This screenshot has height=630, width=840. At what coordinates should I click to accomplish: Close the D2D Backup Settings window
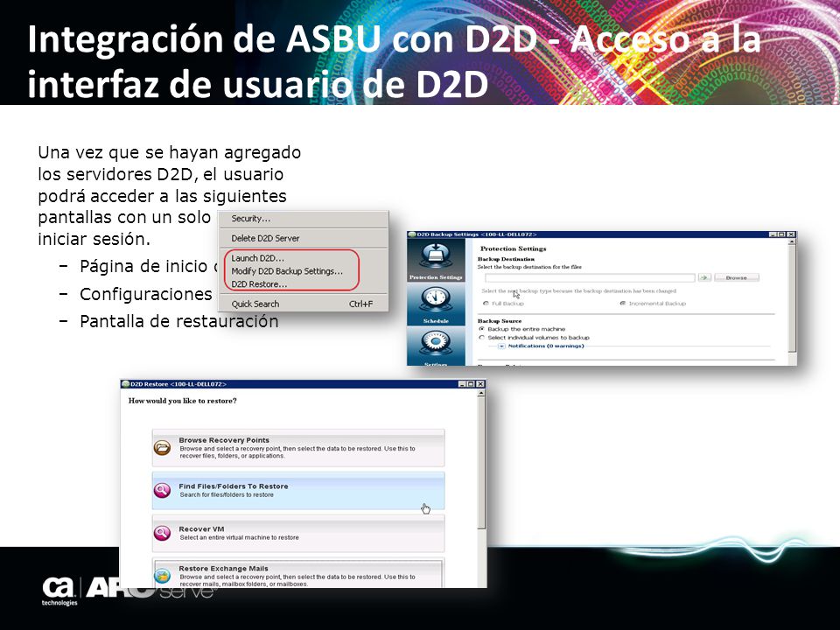click(791, 234)
